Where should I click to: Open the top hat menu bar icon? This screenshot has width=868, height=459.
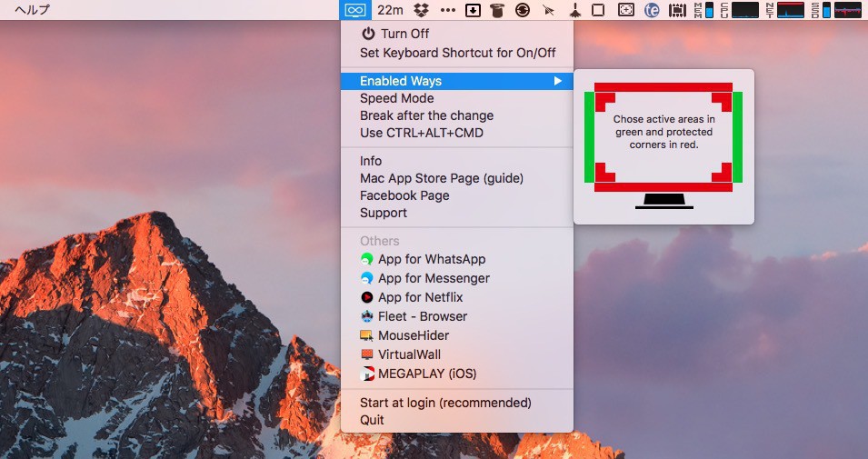point(497,10)
